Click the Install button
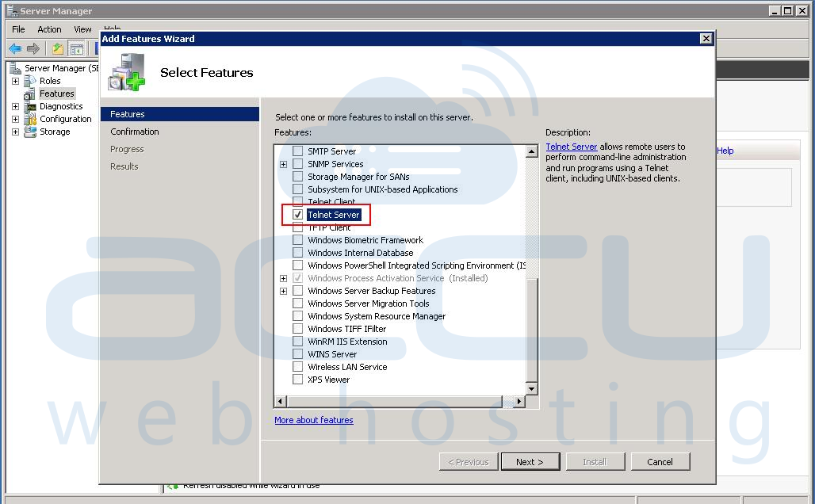815x504 pixels. pos(595,462)
